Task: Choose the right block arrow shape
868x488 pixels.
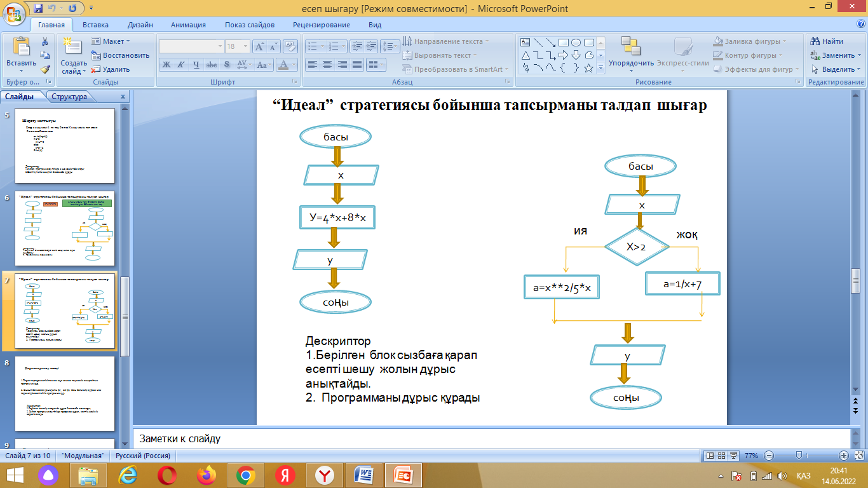Action: pyautogui.click(x=563, y=55)
